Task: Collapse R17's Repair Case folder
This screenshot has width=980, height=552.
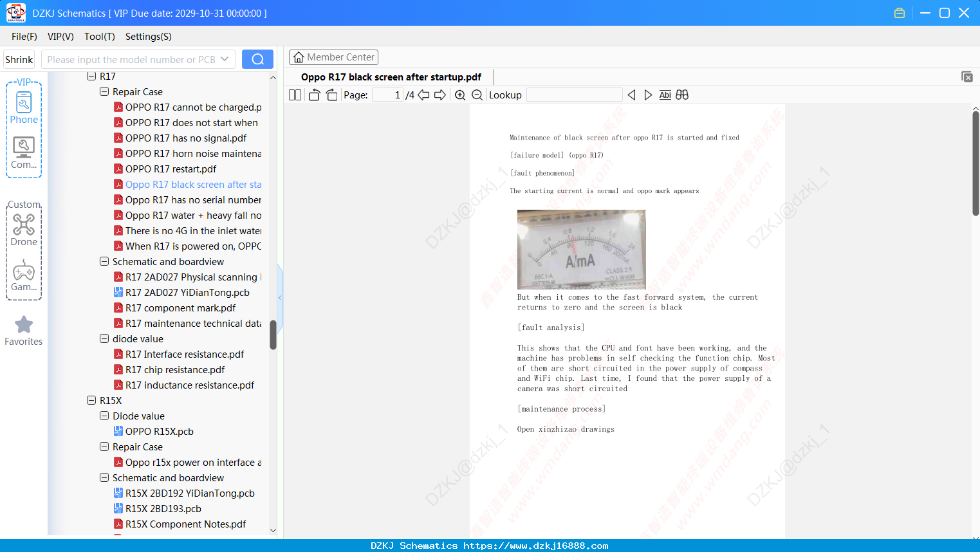Action: click(104, 92)
